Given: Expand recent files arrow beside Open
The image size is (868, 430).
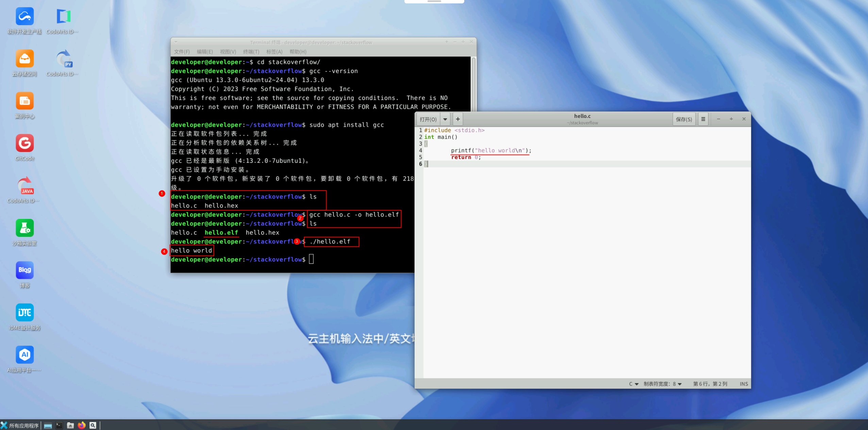Looking at the screenshot, I should click(x=445, y=119).
